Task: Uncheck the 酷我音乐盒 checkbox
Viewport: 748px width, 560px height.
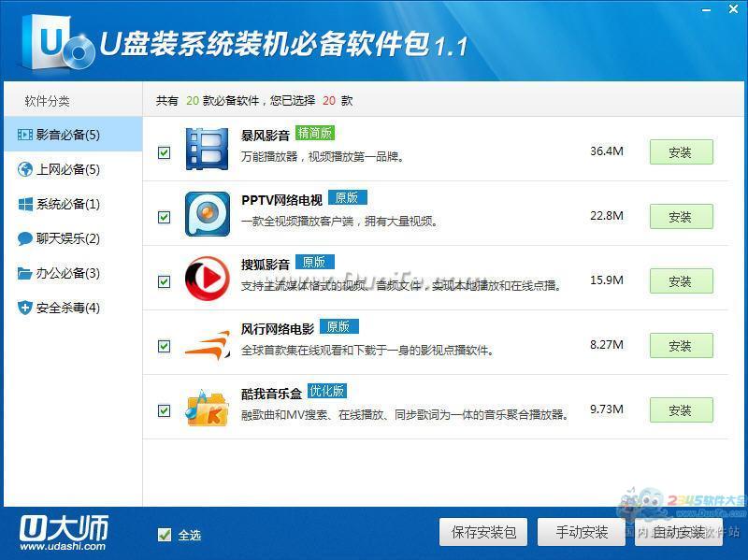Action: click(165, 410)
